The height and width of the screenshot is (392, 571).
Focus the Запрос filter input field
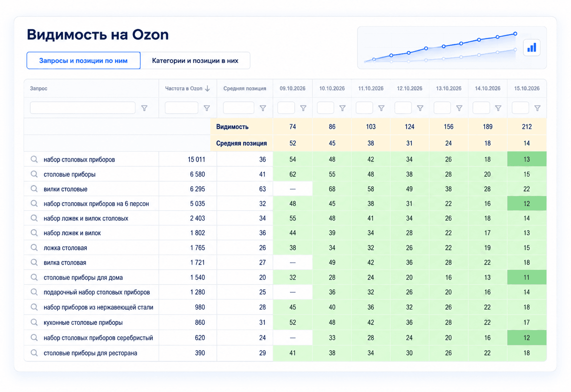coord(83,108)
